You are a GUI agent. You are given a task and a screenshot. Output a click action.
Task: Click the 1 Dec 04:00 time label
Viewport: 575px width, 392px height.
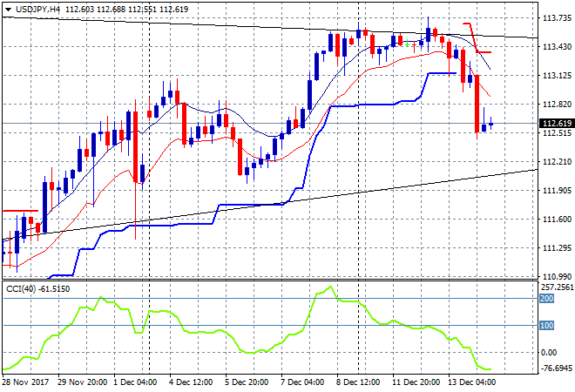point(135,382)
